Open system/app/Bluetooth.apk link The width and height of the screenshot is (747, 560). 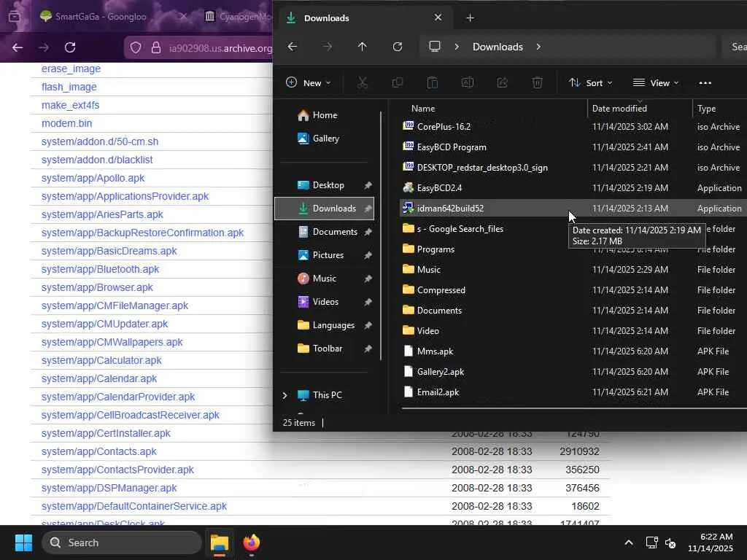[100, 269]
